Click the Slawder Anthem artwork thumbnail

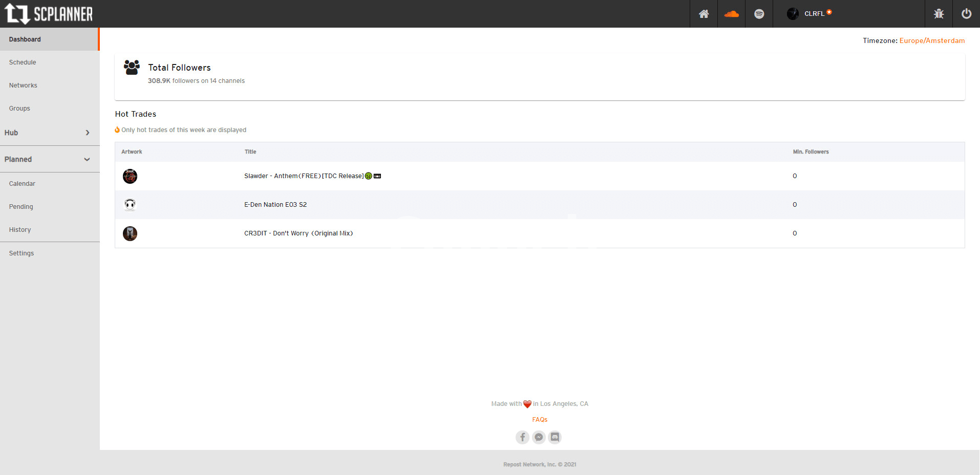tap(130, 176)
